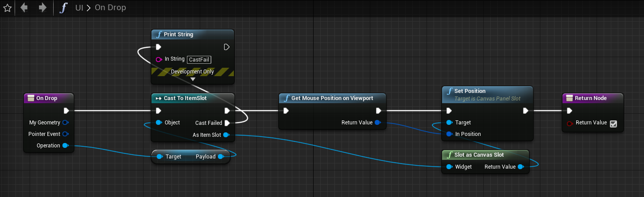Click Set Position output execution pin
Screen dimensions: 644x197
pyautogui.click(x=526, y=111)
